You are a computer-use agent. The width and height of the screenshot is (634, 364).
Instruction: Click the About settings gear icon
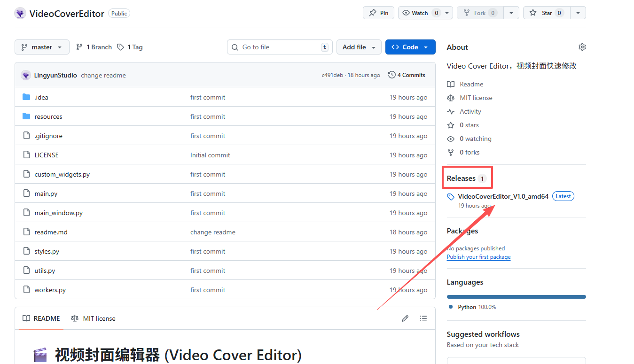[x=582, y=47]
